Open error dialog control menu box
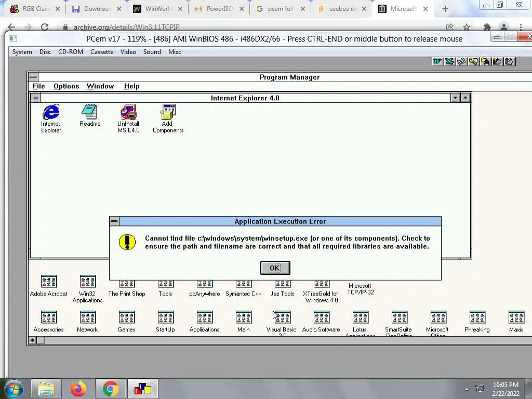The height and width of the screenshot is (399, 532). (114, 221)
